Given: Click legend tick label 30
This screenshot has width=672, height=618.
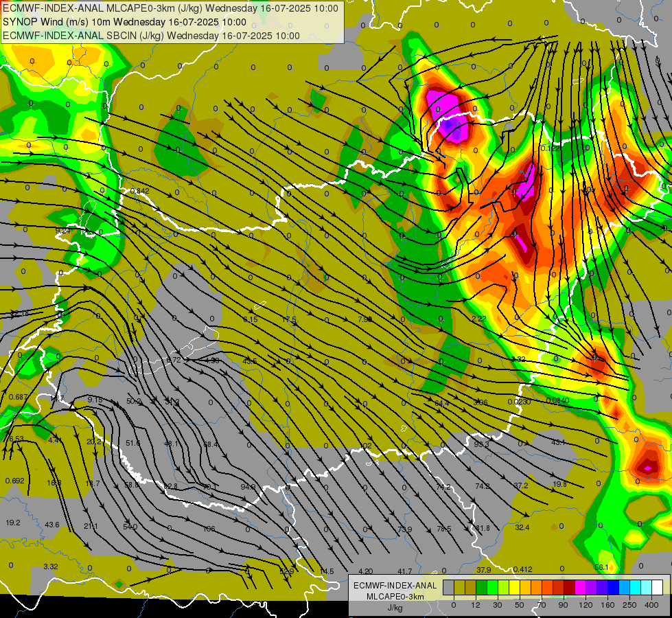Looking at the screenshot, I should (497, 605).
